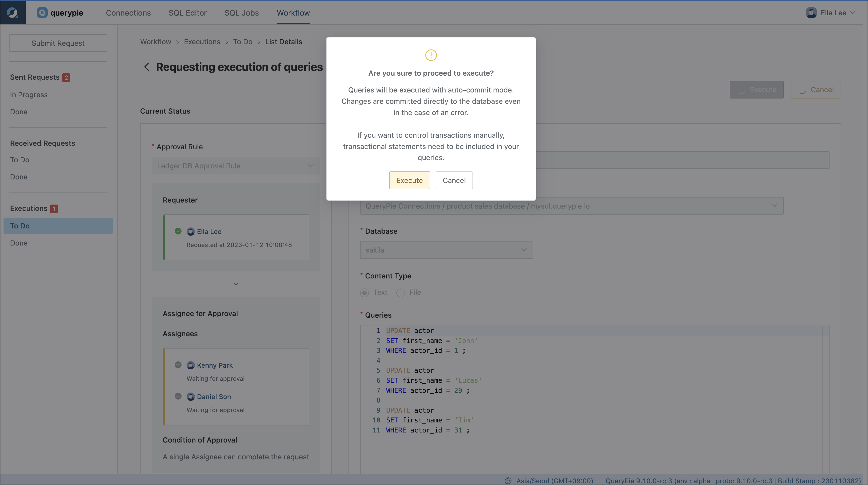The height and width of the screenshot is (485, 868).
Task: Click the Sent Requests count badge
Action: point(66,77)
